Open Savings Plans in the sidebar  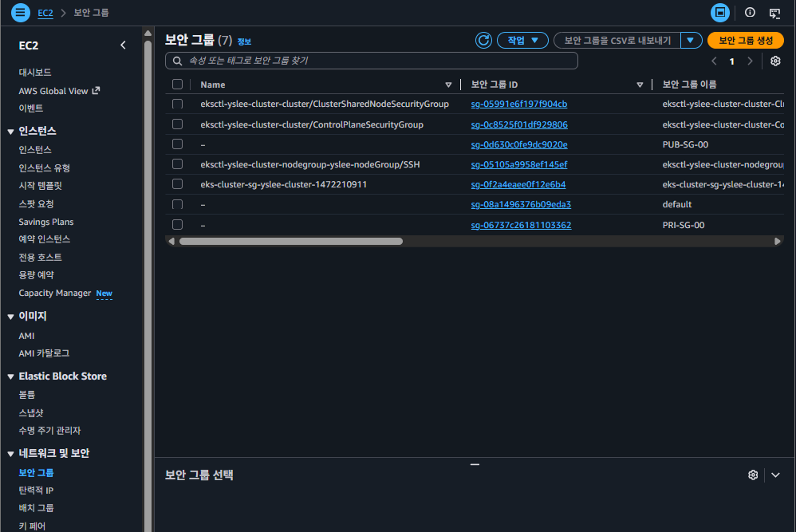(46, 222)
